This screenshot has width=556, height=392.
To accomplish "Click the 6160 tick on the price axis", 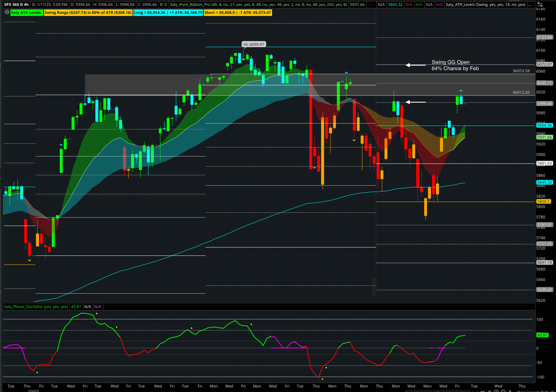I will (540, 19).
